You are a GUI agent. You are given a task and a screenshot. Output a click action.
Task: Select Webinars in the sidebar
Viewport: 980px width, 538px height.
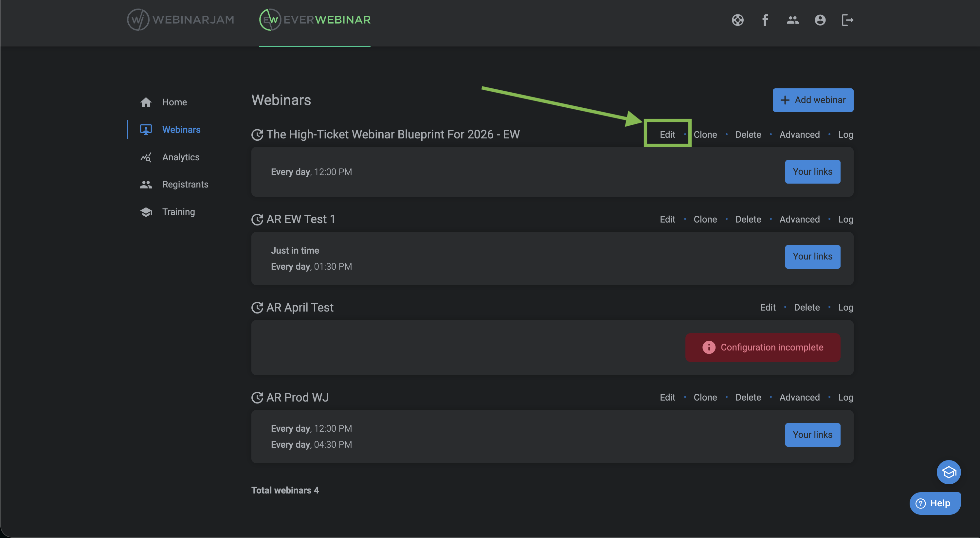coord(181,130)
